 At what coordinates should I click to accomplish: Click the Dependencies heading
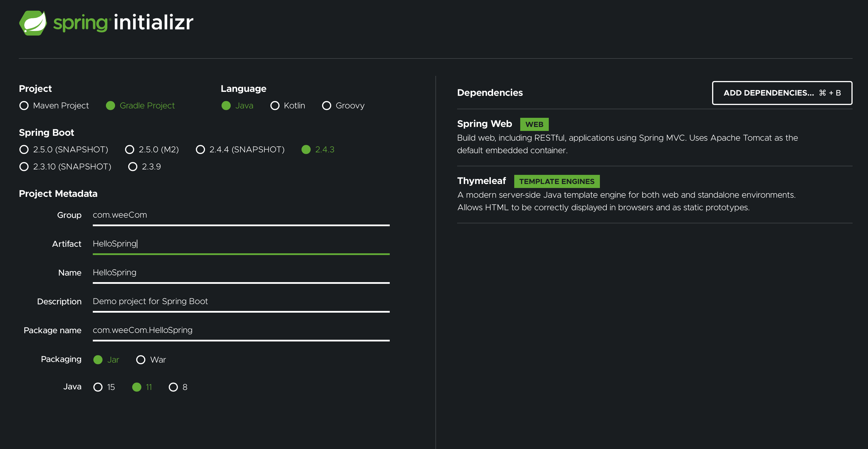click(x=490, y=92)
